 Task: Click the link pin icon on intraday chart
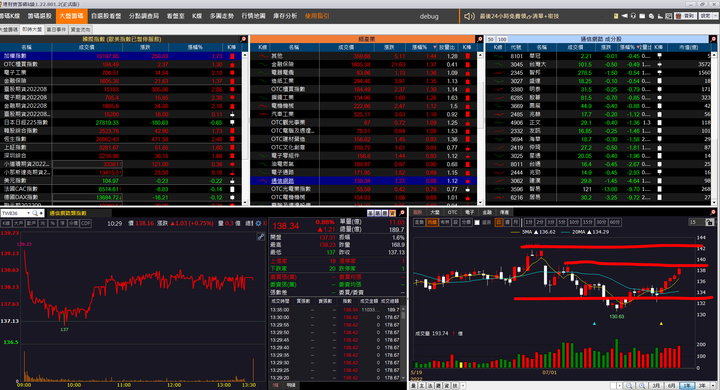point(260,237)
